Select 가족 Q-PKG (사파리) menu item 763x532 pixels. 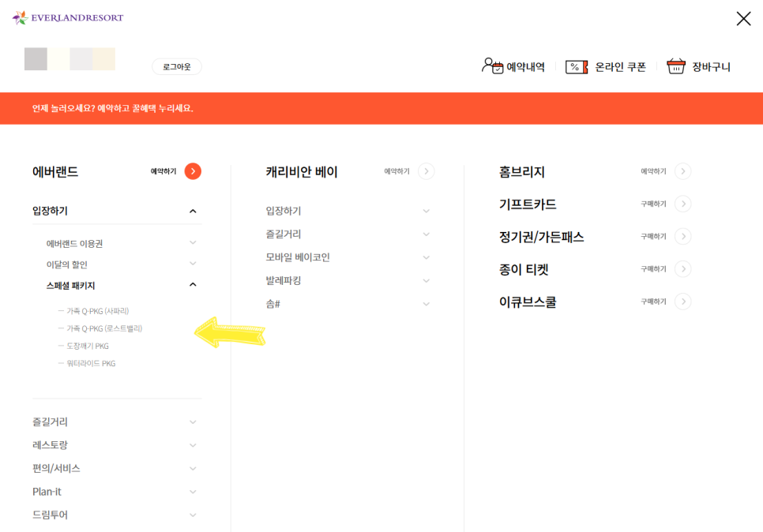(x=97, y=311)
